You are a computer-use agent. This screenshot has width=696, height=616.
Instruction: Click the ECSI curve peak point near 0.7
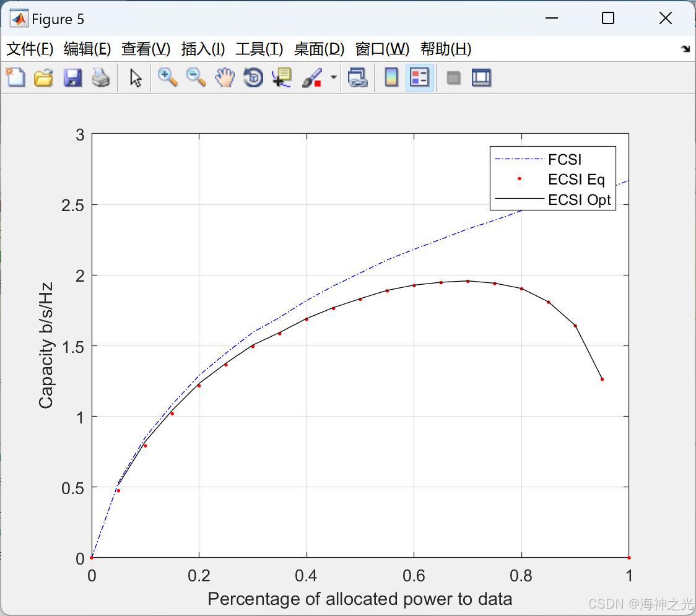pos(468,281)
